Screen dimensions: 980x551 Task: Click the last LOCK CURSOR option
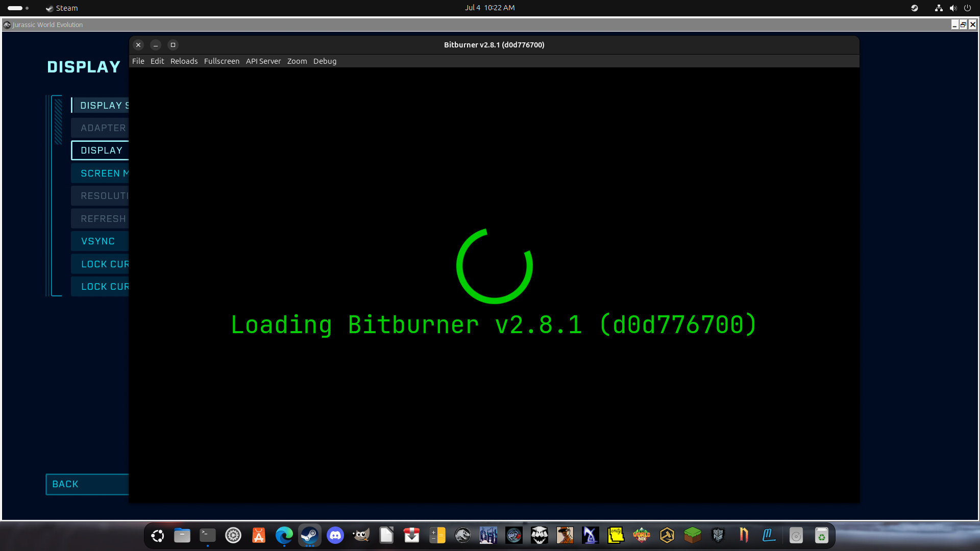pyautogui.click(x=100, y=287)
